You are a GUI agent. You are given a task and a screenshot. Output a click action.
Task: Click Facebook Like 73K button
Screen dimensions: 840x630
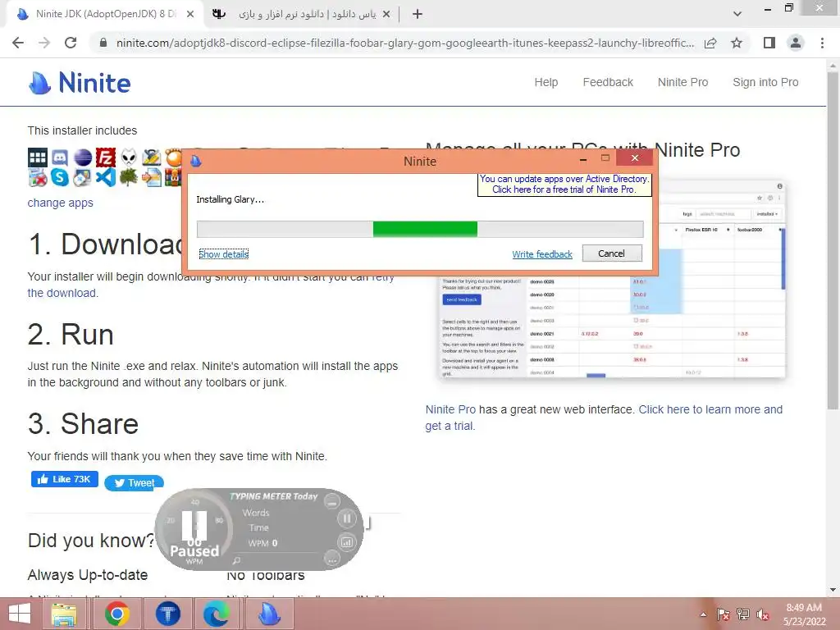64,479
